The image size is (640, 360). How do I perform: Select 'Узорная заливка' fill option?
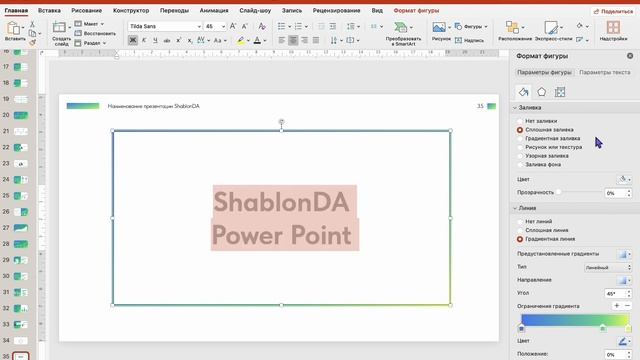pyautogui.click(x=520, y=156)
